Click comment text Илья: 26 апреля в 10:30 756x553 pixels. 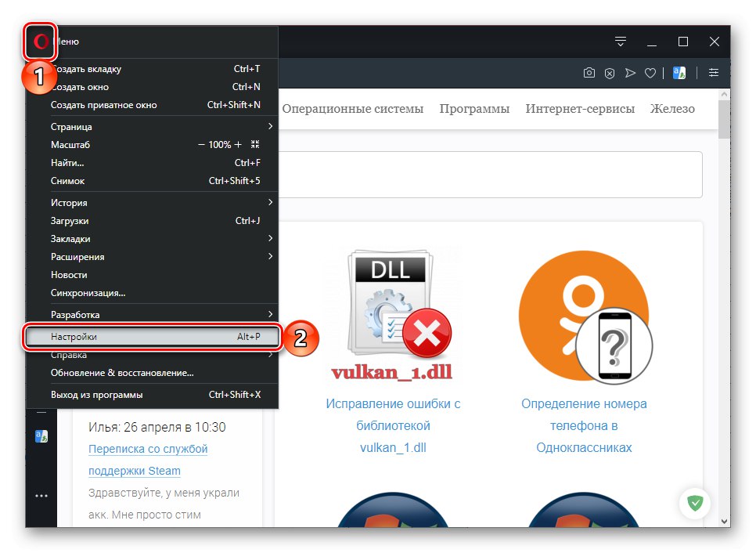[x=157, y=427]
